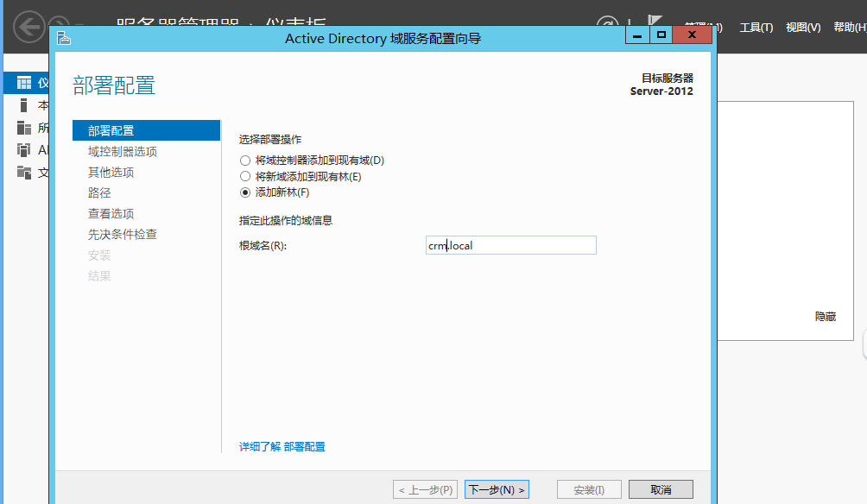Click the notifications flag icon
This screenshot has width=867, height=504.
click(x=655, y=20)
